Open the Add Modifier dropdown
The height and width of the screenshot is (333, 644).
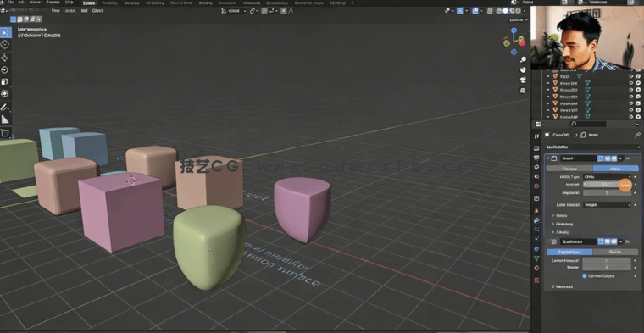pyautogui.click(x=593, y=147)
